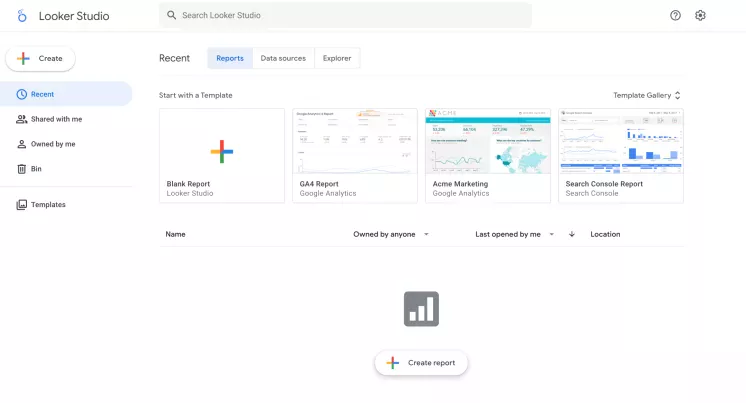The height and width of the screenshot is (403, 746).
Task: Click the Create report button
Action: click(421, 363)
